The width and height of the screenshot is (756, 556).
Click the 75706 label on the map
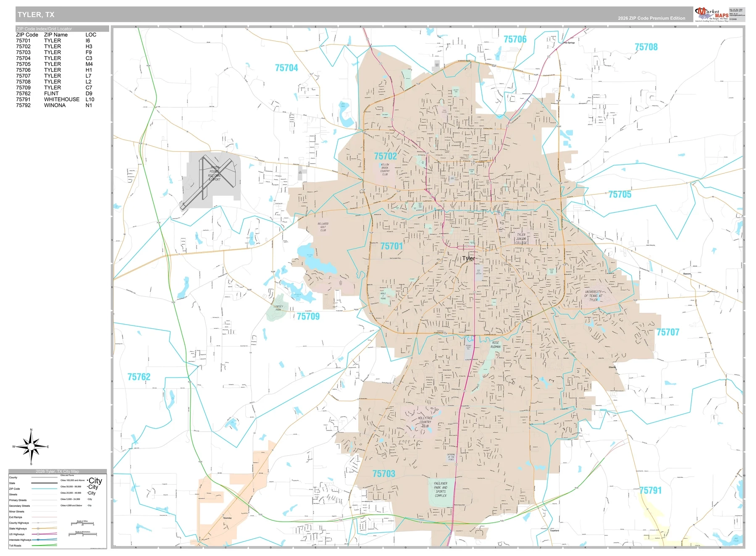click(515, 39)
